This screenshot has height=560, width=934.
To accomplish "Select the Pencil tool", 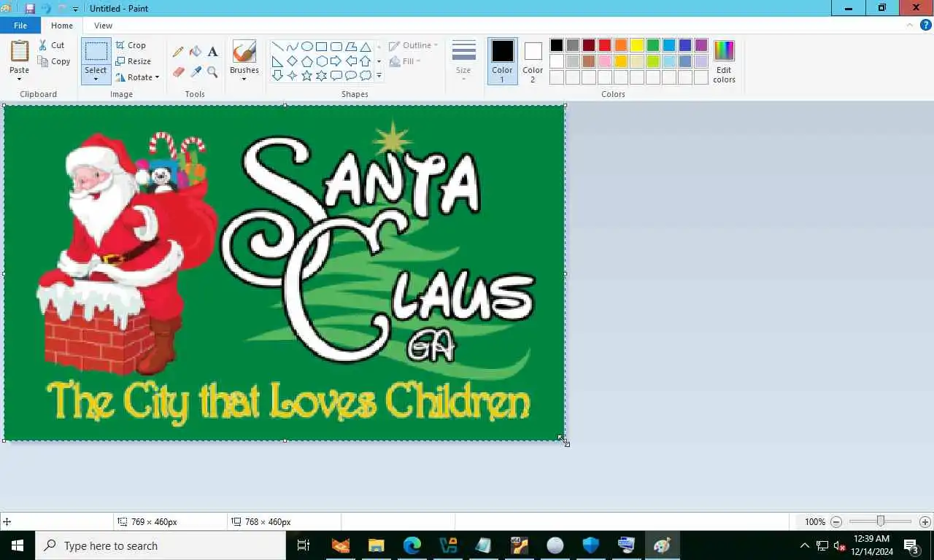I will click(178, 52).
